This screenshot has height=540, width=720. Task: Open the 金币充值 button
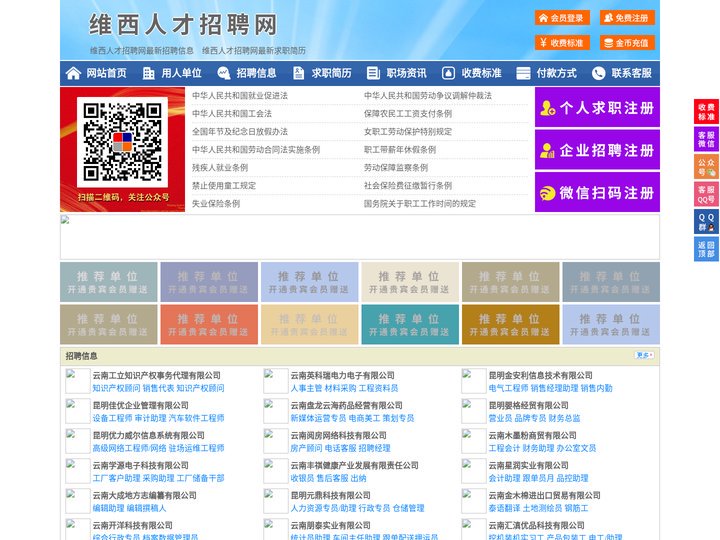627,43
